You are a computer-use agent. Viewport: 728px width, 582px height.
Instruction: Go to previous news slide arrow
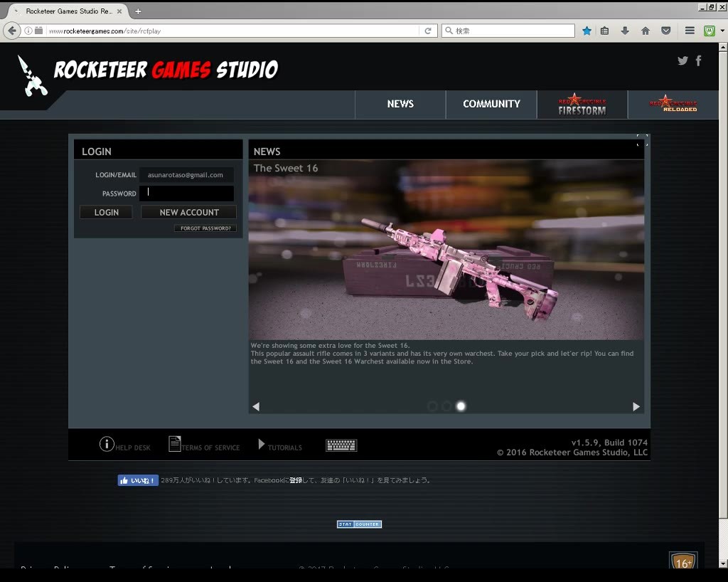(x=256, y=406)
